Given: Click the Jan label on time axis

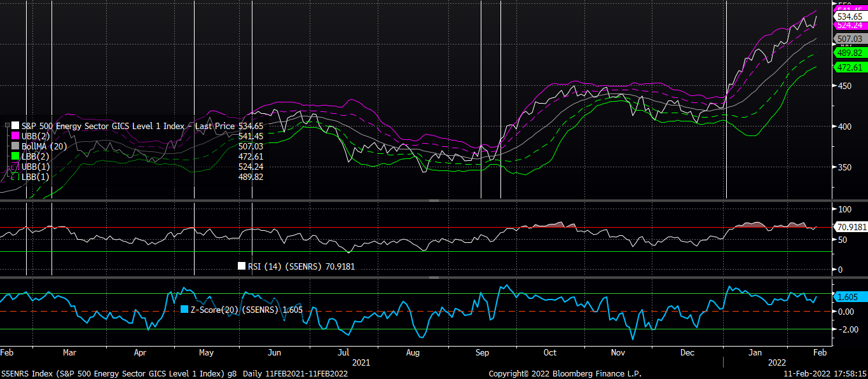Looking at the screenshot, I should click(754, 352).
